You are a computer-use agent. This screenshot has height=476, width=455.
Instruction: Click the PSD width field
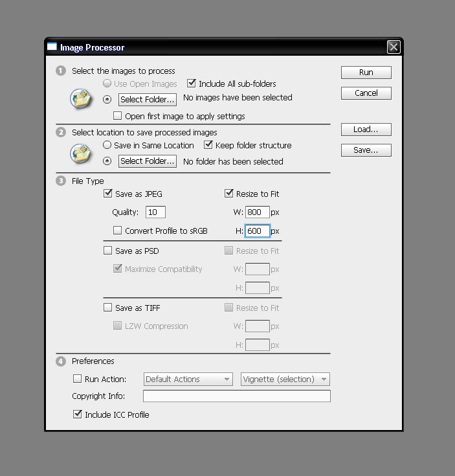click(257, 269)
